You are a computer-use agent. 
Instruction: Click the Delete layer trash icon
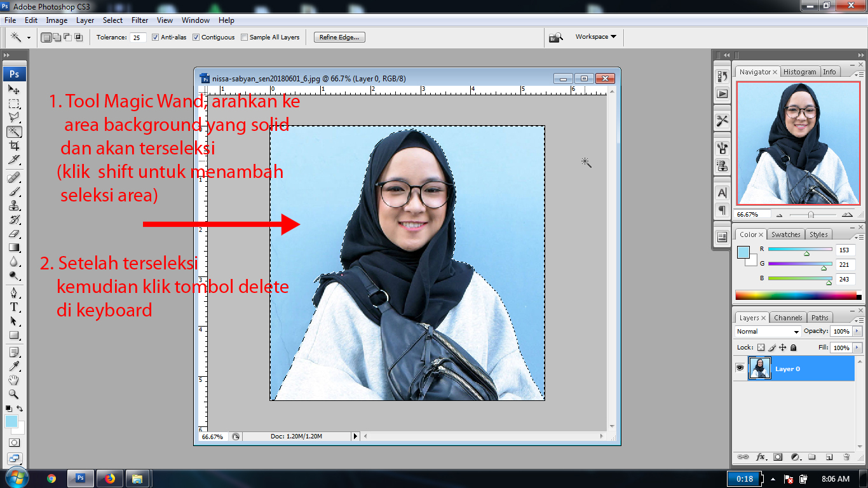(x=846, y=457)
